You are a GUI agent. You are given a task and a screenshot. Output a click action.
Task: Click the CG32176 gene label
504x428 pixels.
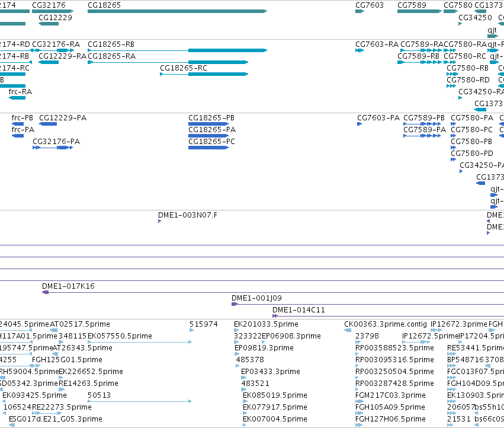49,5
